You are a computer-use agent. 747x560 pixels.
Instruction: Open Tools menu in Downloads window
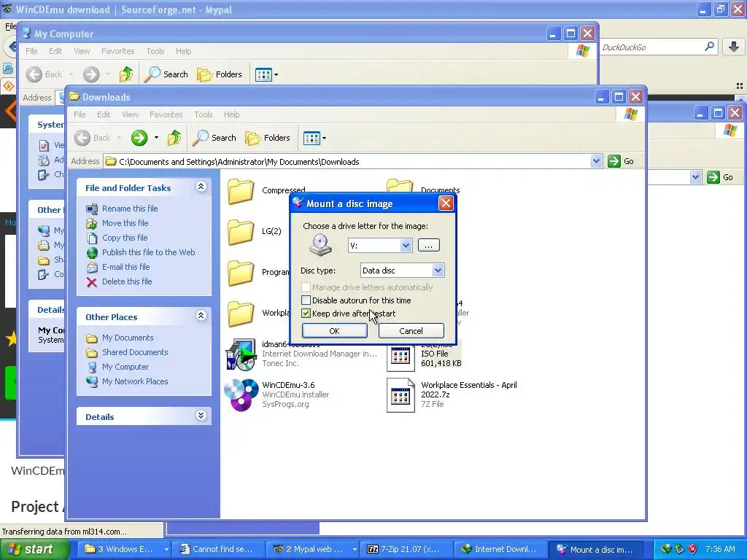[203, 114]
